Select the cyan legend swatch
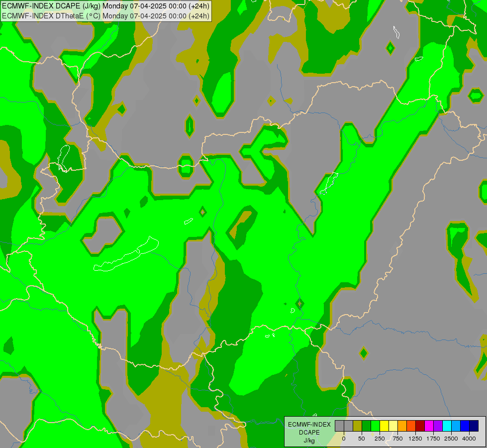Screen dimensions: 487x448 pos(447,426)
